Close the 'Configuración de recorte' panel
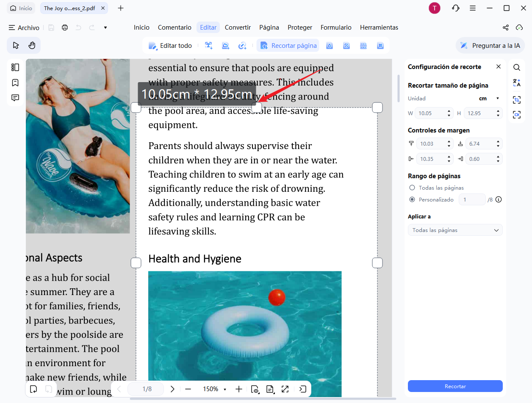The height and width of the screenshot is (403, 532). [499, 66]
